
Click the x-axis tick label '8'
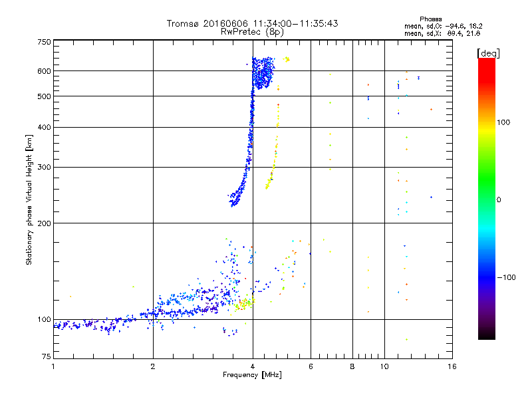click(352, 366)
